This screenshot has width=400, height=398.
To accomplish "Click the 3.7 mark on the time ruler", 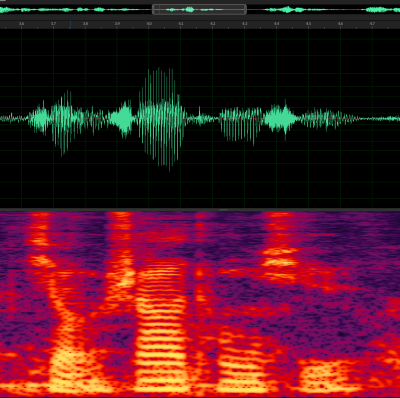I will pos(54,24).
